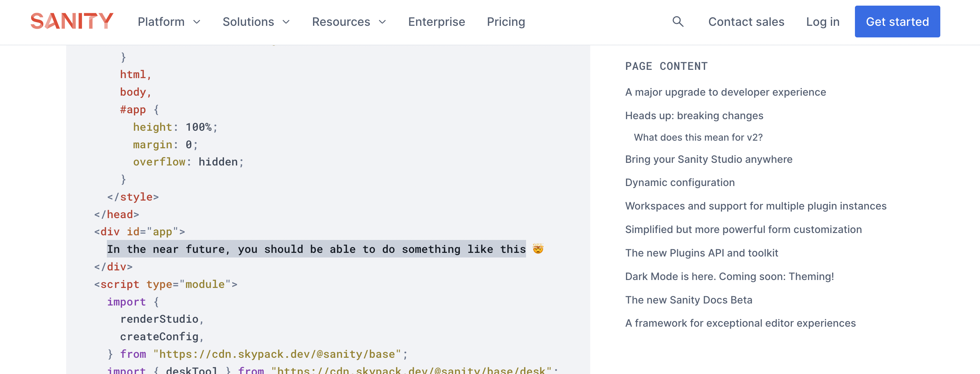Click the Get started button
The width and height of the screenshot is (980, 374).
point(897,22)
